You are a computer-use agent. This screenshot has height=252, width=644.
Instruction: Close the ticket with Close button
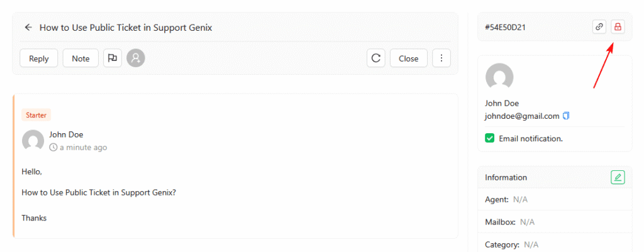(408, 58)
